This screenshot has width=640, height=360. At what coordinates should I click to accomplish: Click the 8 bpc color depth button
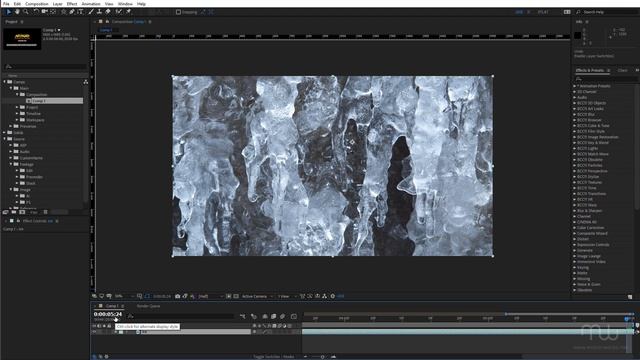34,212
